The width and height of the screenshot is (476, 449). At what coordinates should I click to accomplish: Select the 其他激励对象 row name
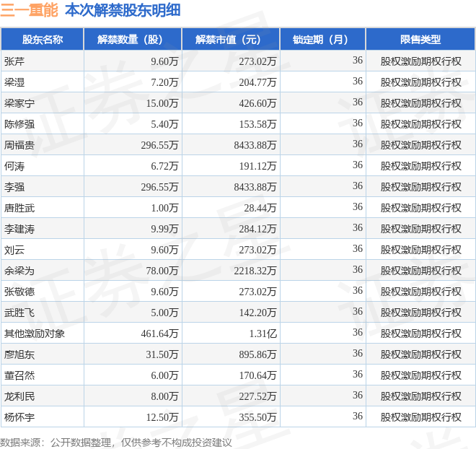[35, 334]
